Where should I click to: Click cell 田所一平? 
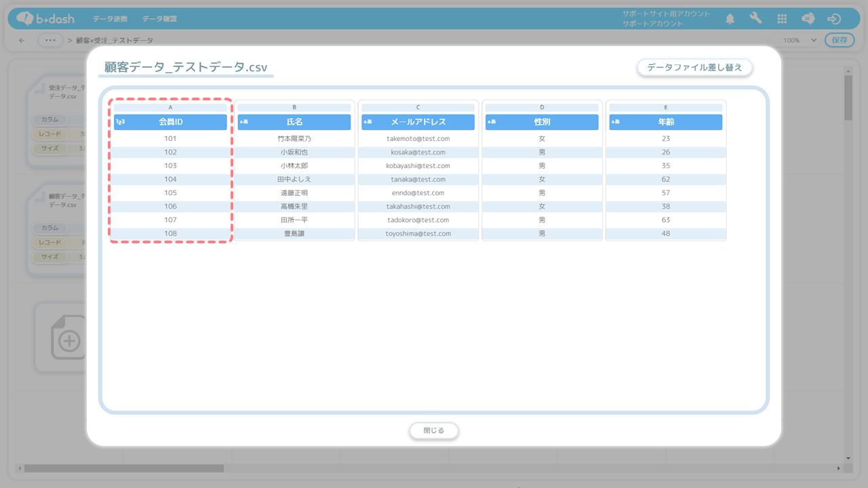coord(294,220)
